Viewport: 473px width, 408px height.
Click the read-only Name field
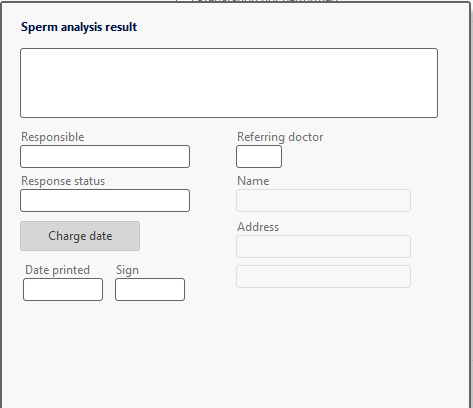point(323,200)
